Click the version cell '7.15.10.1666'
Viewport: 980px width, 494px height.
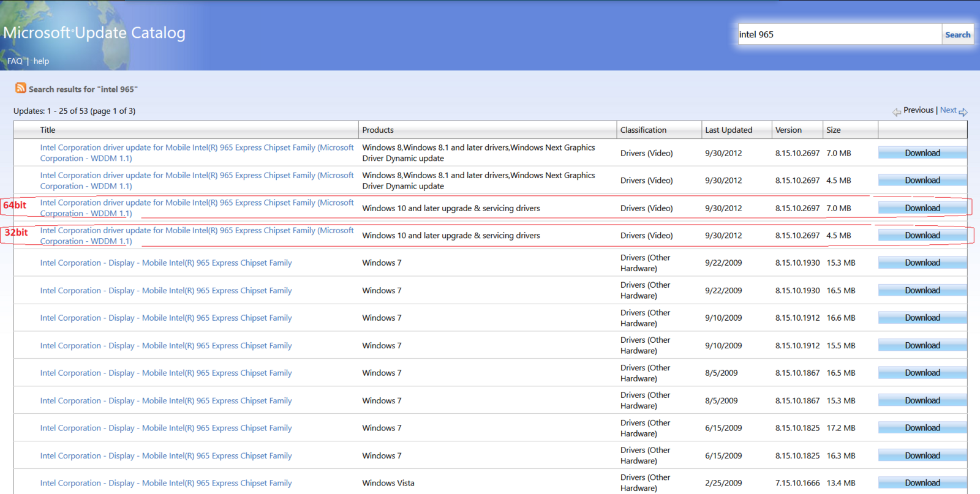click(x=797, y=483)
